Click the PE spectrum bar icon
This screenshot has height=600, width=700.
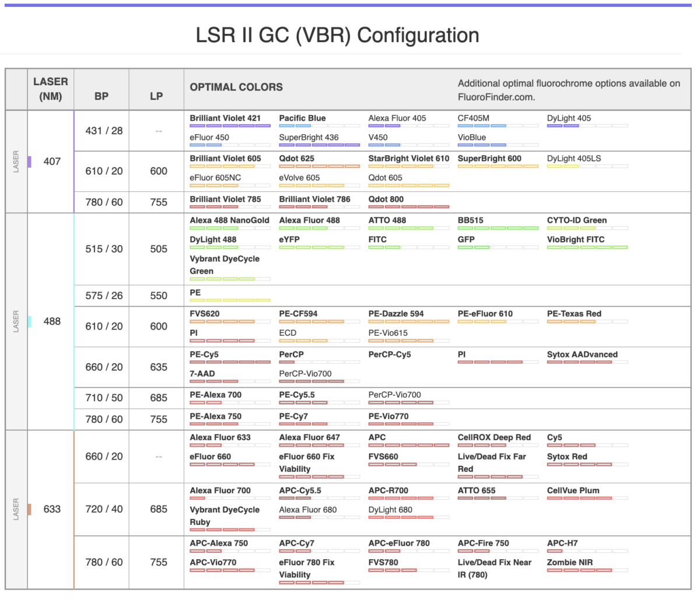tap(229, 300)
